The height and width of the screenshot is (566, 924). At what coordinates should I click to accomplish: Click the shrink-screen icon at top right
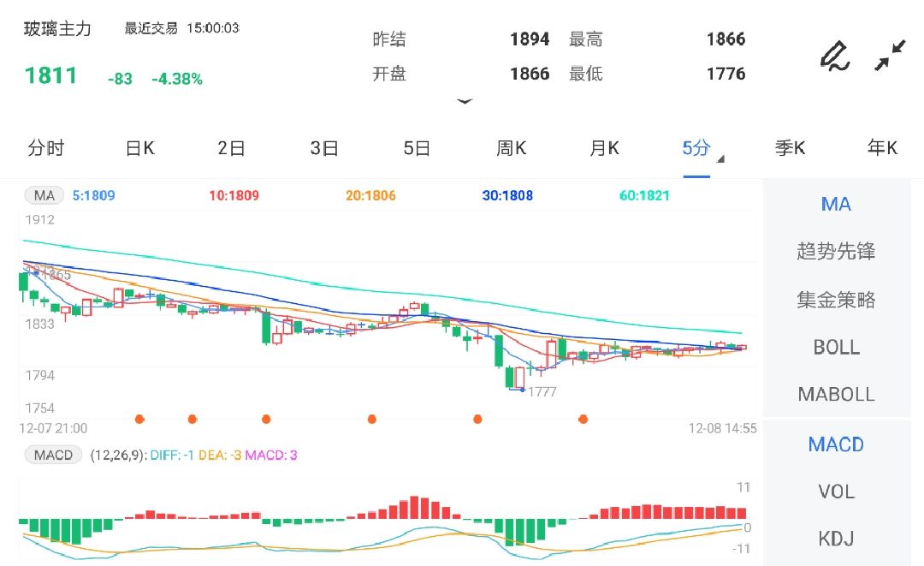point(891,53)
